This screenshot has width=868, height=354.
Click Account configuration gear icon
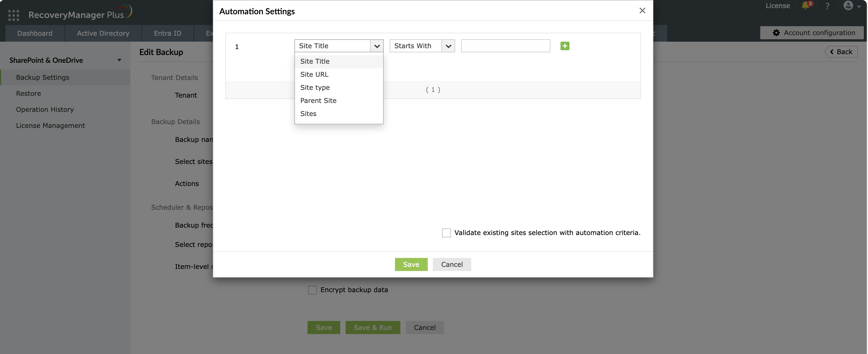coord(776,33)
